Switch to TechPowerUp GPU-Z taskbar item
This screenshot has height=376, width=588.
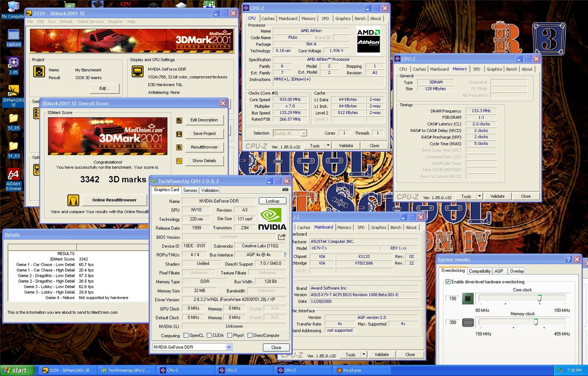pyautogui.click(x=126, y=370)
